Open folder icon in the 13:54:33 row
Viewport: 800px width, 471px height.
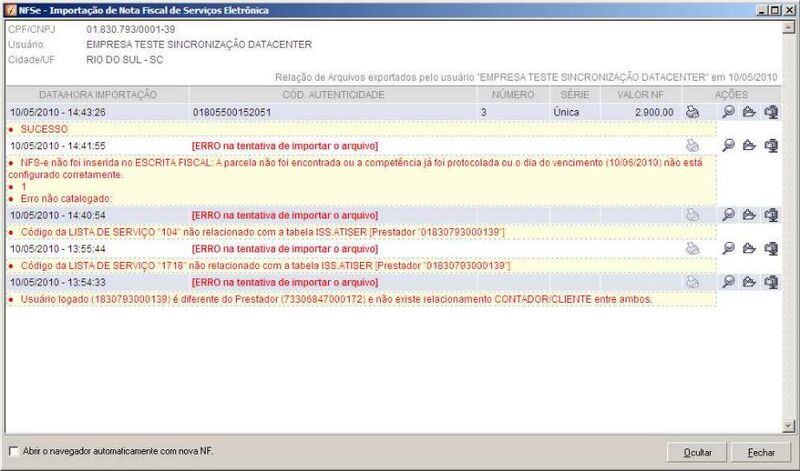point(749,282)
